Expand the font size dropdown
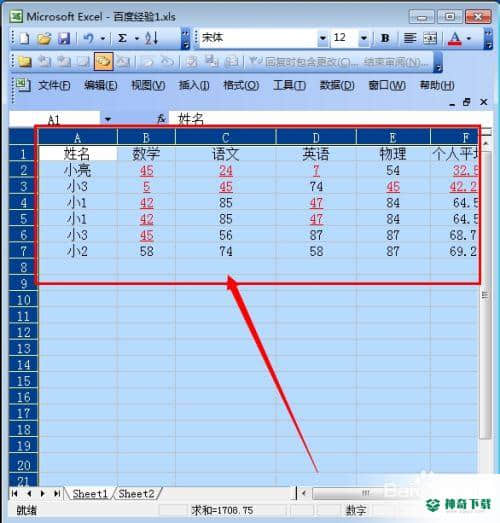The width and height of the screenshot is (500, 523). click(364, 38)
